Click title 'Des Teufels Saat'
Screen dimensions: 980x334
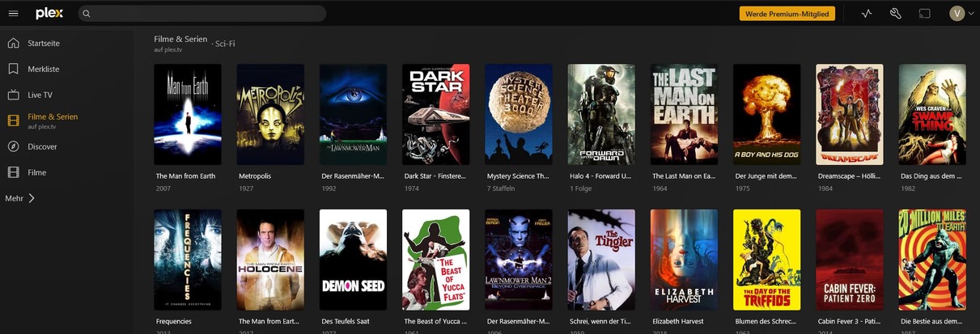coord(347,321)
